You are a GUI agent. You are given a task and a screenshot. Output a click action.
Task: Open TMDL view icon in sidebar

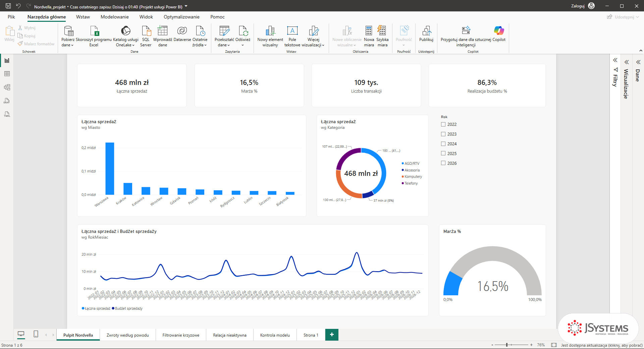[x=7, y=114]
